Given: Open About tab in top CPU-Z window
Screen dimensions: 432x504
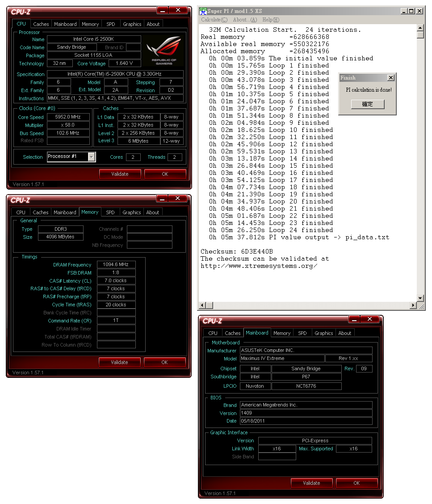Looking at the screenshot, I should point(153,24).
